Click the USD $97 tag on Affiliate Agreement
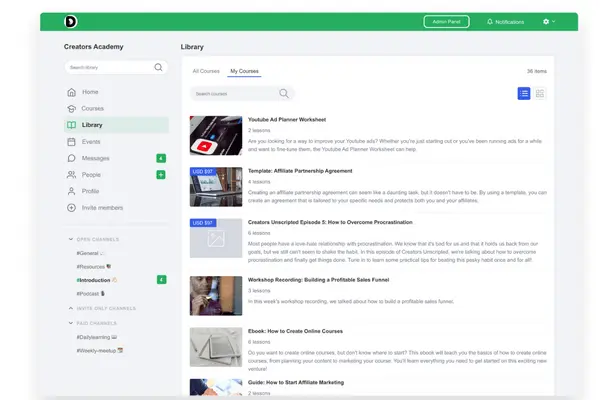600x400 pixels. 203,171
